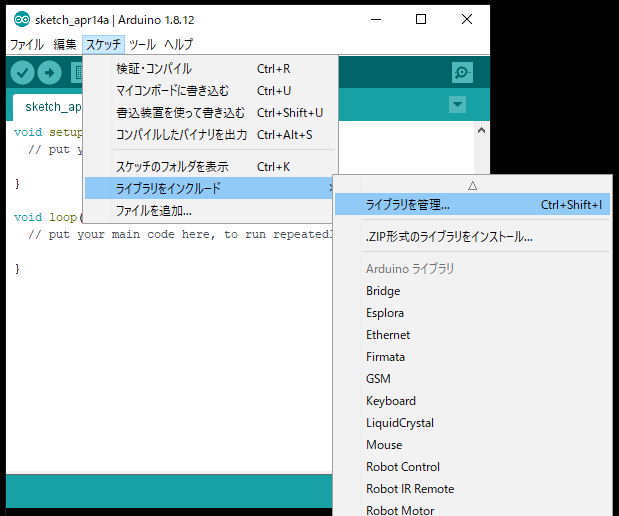Open the 編集 menu

(x=65, y=44)
